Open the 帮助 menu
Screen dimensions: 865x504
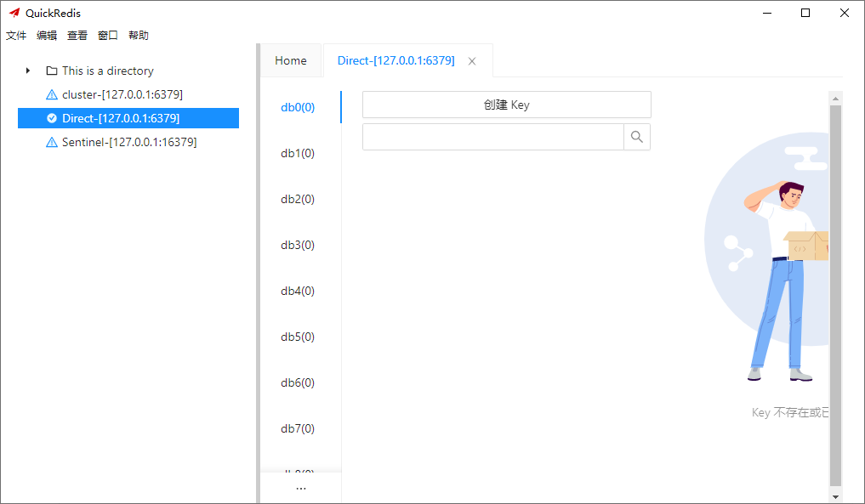pos(139,36)
